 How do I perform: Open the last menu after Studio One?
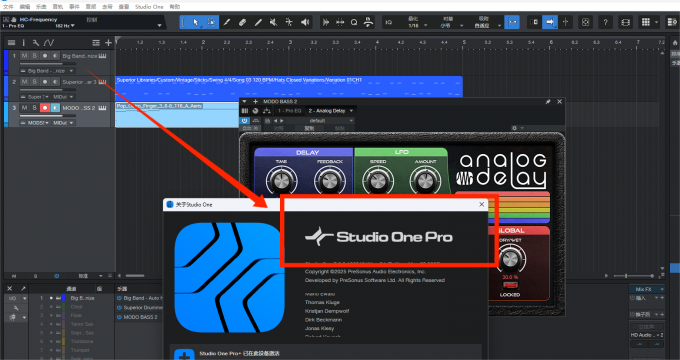tap(175, 7)
